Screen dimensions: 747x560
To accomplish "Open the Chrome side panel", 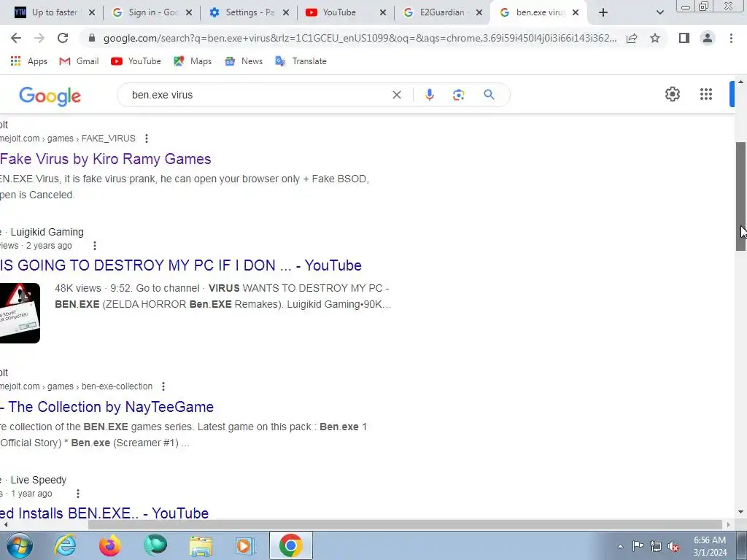I will (x=684, y=38).
